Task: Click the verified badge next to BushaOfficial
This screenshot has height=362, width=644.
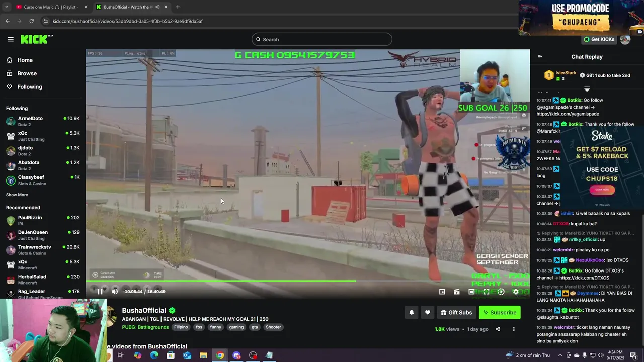Action: click(x=172, y=311)
